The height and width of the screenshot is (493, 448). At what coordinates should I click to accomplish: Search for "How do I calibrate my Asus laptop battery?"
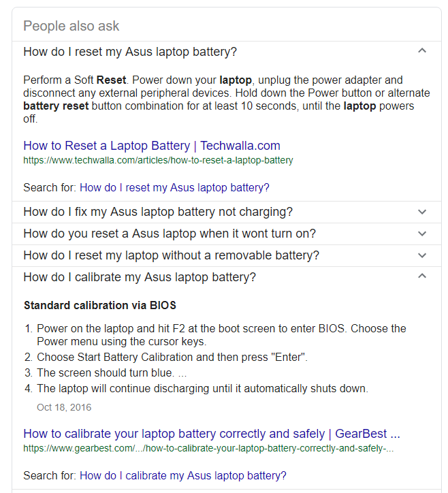183,475
